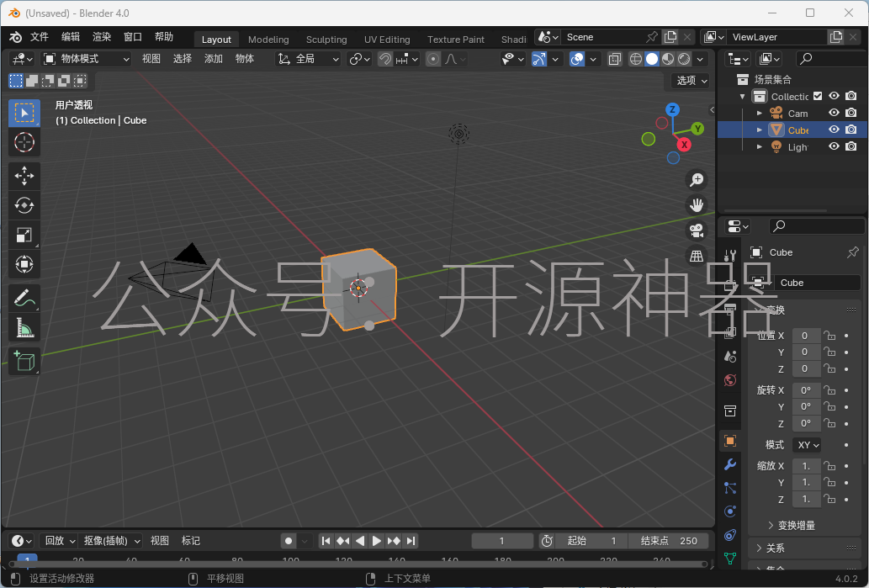Switch to material preview shading

click(669, 59)
